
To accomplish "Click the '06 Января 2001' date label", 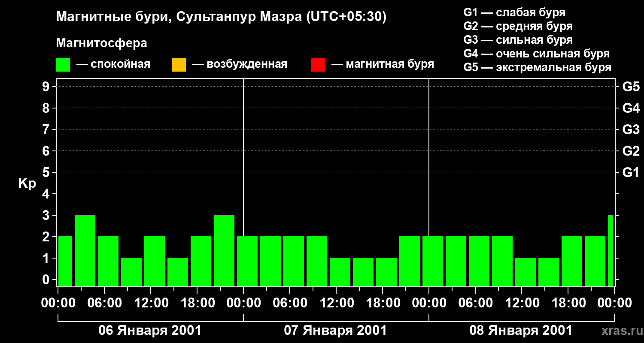I will [x=150, y=331].
